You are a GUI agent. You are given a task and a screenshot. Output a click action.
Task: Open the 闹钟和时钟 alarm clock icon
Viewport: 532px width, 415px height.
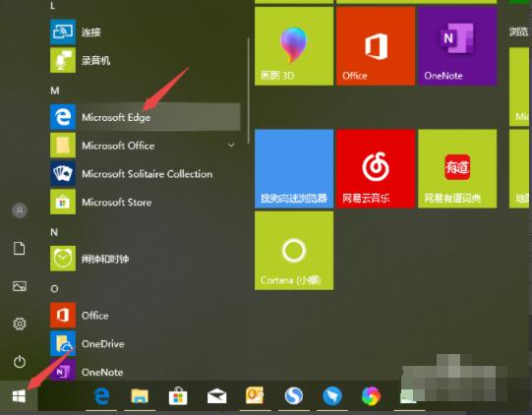(x=63, y=259)
